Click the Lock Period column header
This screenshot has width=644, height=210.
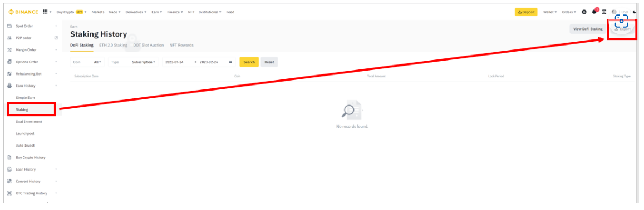(496, 76)
